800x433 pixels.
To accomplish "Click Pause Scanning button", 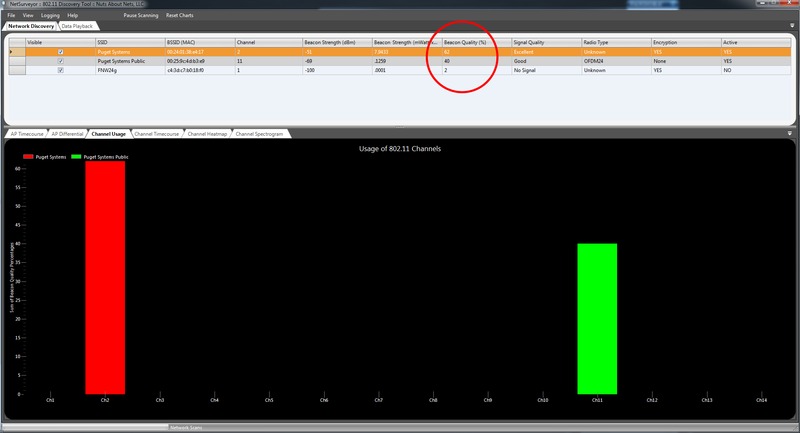I will click(140, 16).
